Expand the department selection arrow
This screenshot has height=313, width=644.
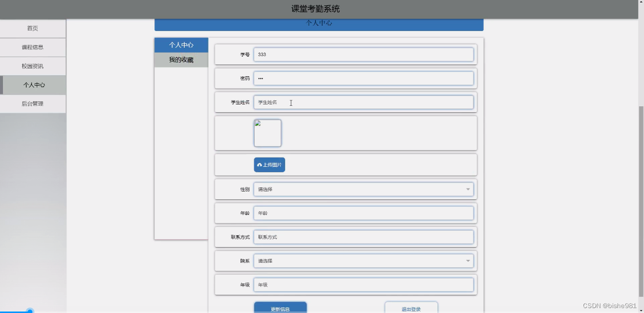pyautogui.click(x=468, y=261)
